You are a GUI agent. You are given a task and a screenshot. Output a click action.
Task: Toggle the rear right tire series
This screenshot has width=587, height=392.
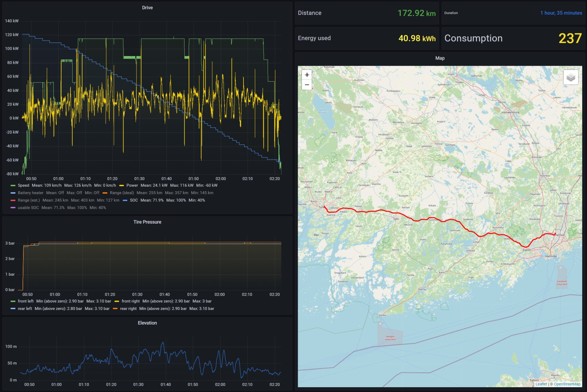point(128,308)
